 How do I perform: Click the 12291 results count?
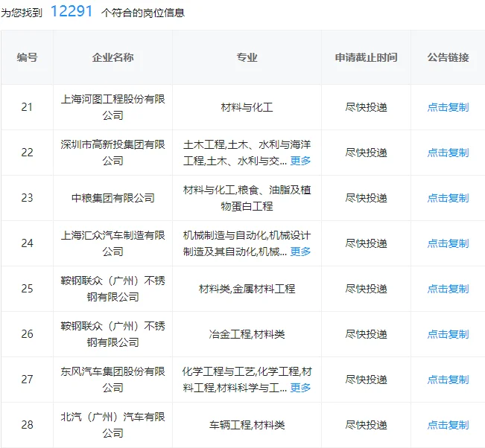point(72,12)
